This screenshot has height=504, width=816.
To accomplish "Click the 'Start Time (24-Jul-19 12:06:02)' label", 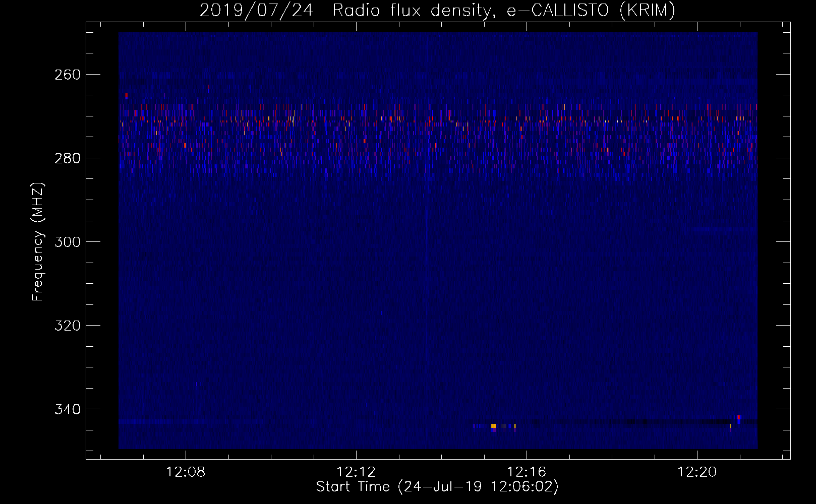I will [437, 487].
